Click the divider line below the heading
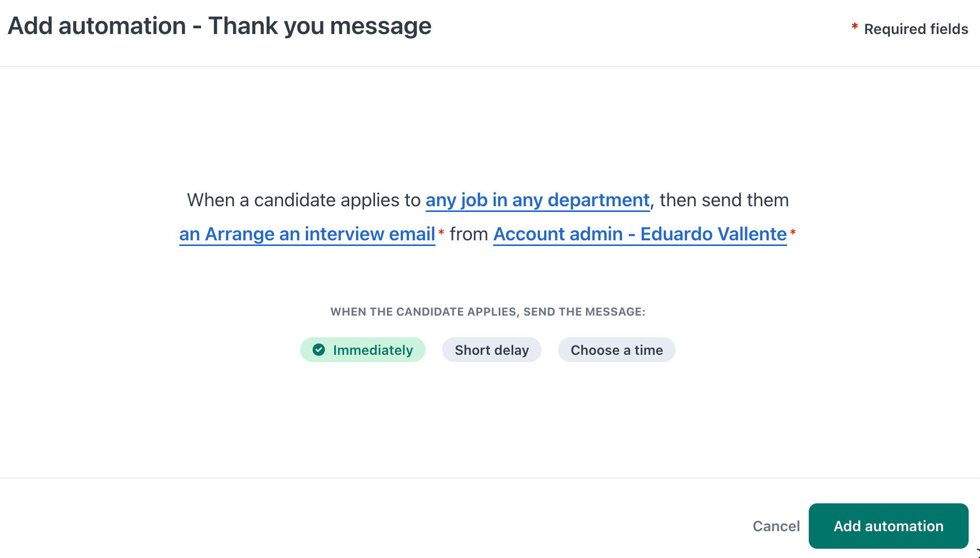Image resolution: width=980 pixels, height=558 pixels. click(x=490, y=67)
